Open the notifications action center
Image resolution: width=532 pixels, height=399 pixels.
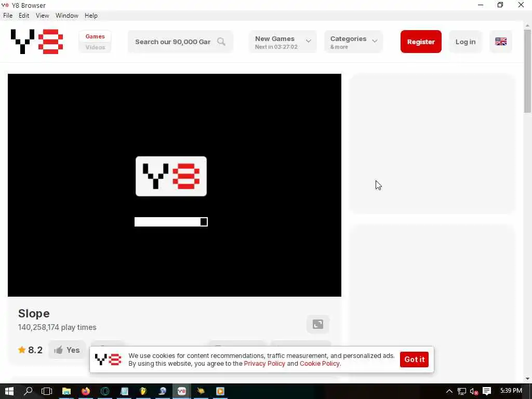click(487, 391)
